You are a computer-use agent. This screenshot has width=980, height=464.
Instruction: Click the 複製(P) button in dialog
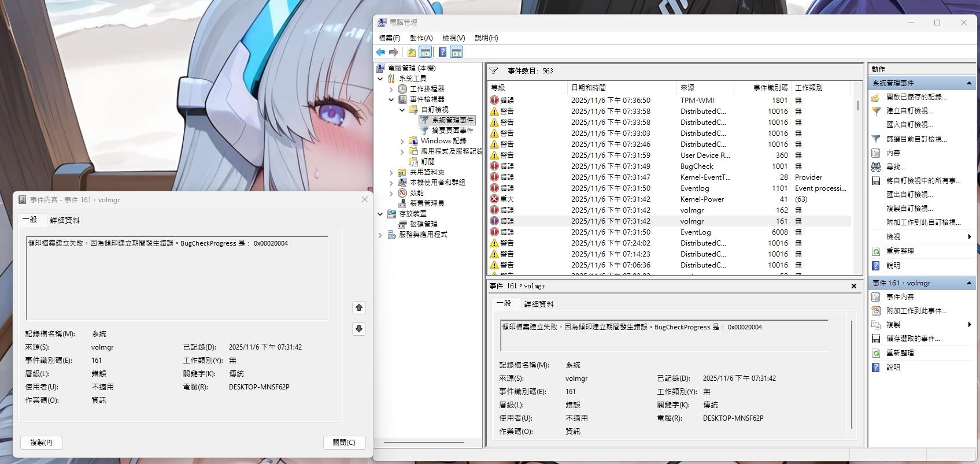point(41,443)
